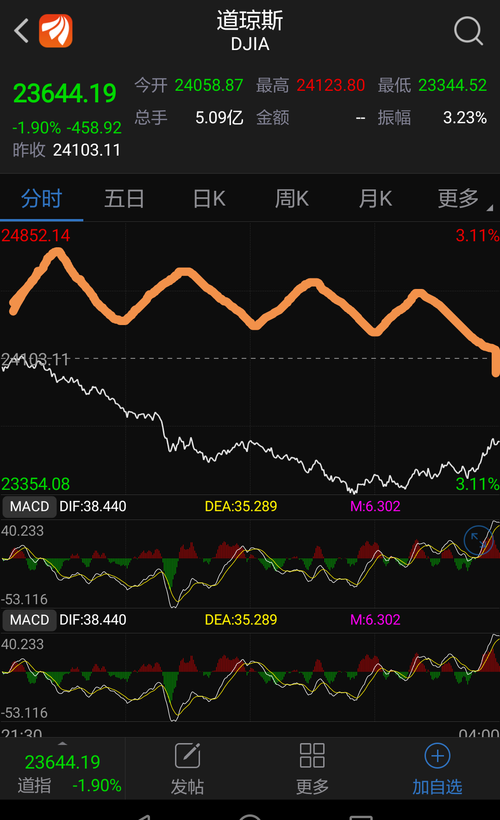Add to watchlist with 加自选 plus icon

[437, 755]
